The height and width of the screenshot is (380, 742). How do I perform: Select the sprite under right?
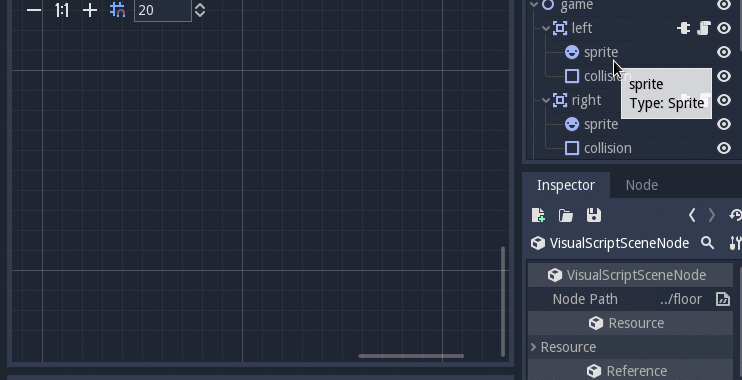[601, 124]
